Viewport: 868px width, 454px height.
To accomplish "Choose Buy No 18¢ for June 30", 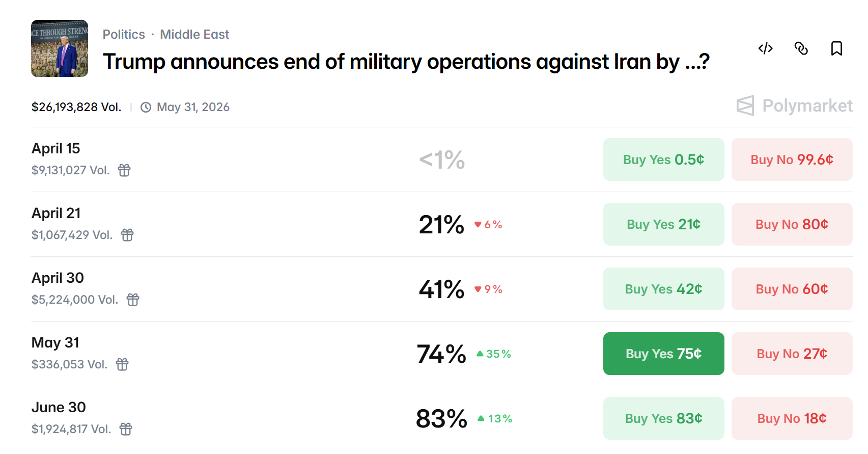I will 792,418.
